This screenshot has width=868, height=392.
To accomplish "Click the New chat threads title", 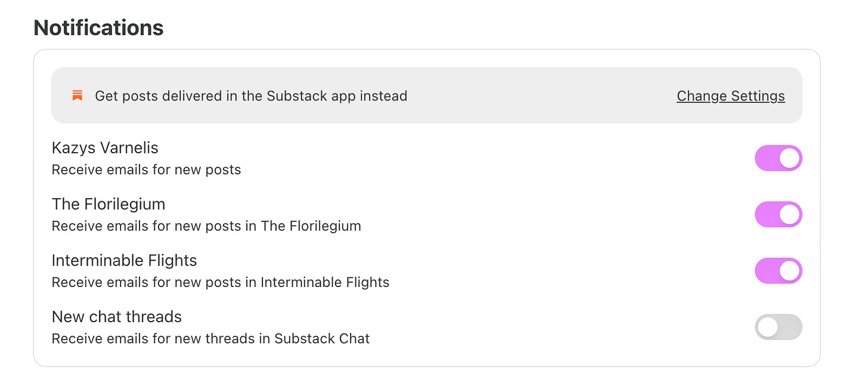I will (117, 316).
